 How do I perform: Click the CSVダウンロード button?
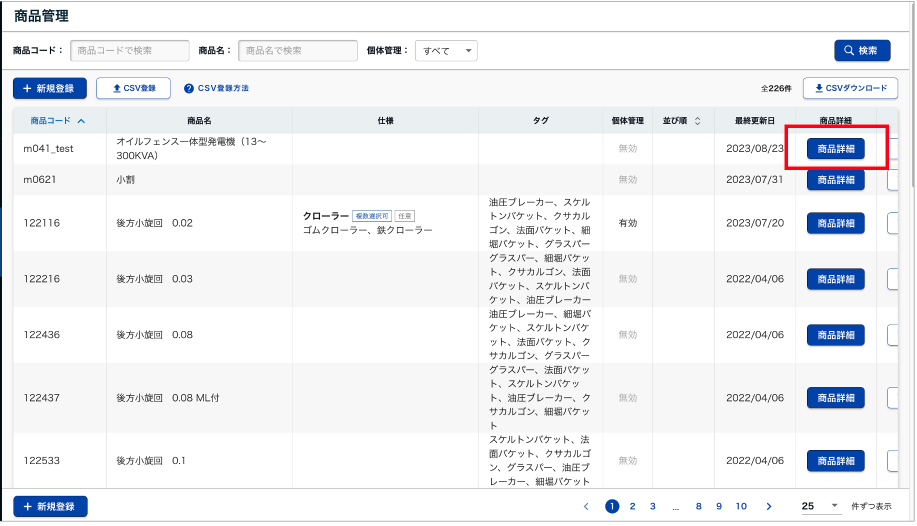pyautogui.click(x=850, y=88)
